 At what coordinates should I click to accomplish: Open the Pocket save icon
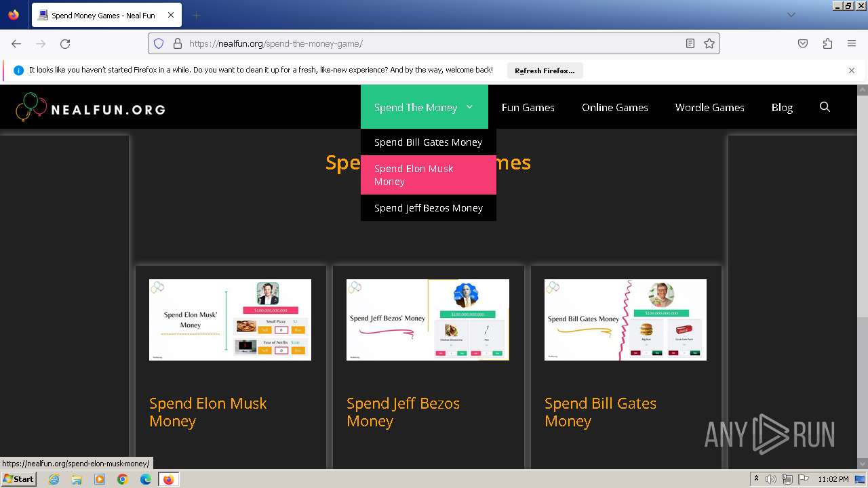click(x=803, y=43)
